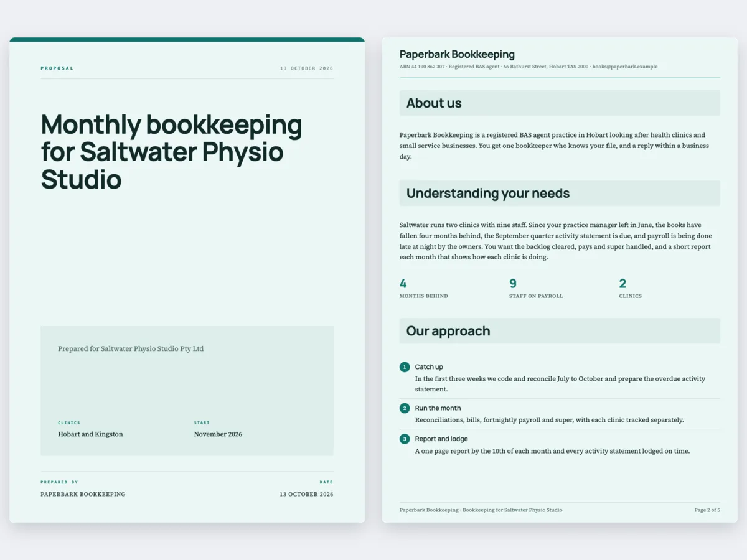Click the '4' months behind statistic
747x560 pixels.
(403, 284)
